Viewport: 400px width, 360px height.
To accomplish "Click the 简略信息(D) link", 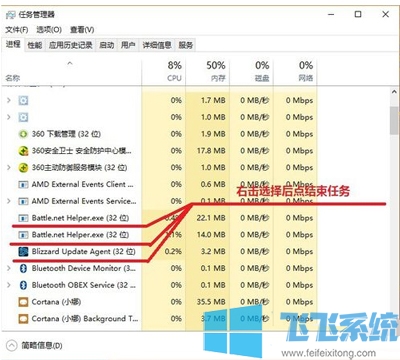I will [x=42, y=345].
